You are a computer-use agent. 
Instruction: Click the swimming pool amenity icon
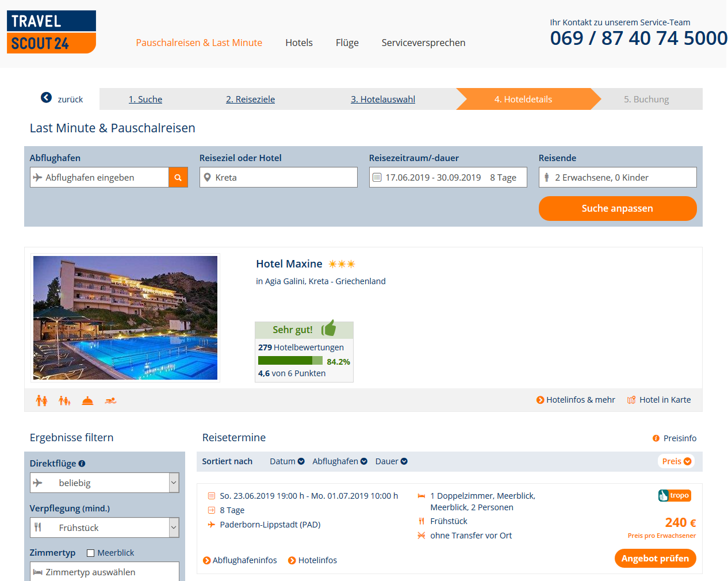point(111,400)
